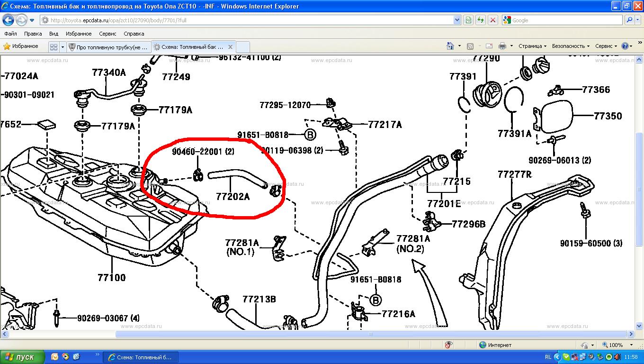Screen dimensions: 644x364
Task: Click the Compatibility View icon
Action: (468, 20)
